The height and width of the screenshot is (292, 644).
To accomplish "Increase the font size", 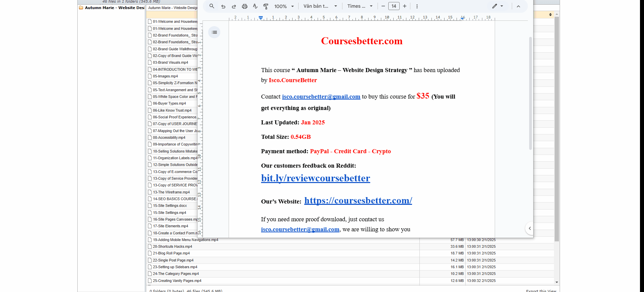I will click(405, 6).
